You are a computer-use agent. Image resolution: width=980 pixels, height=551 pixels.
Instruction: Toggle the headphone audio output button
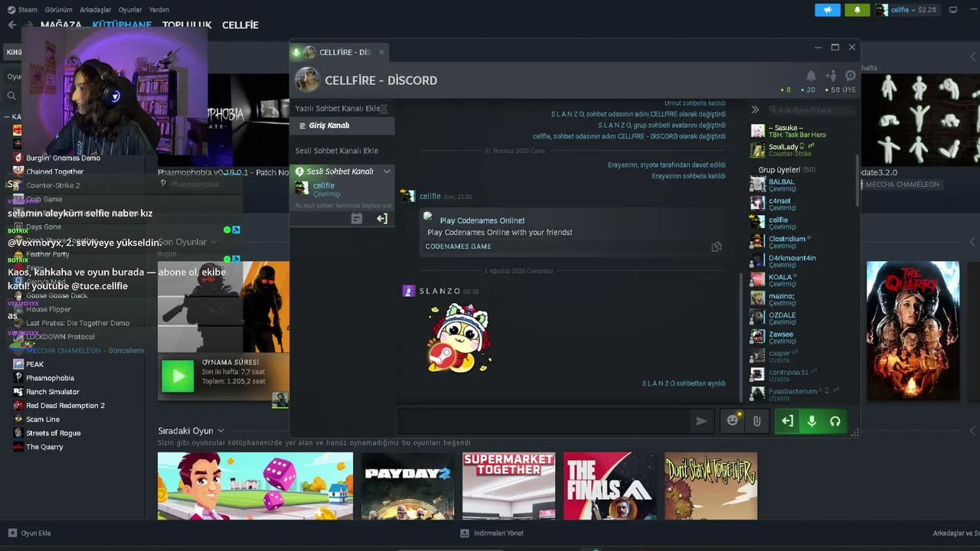coord(835,421)
